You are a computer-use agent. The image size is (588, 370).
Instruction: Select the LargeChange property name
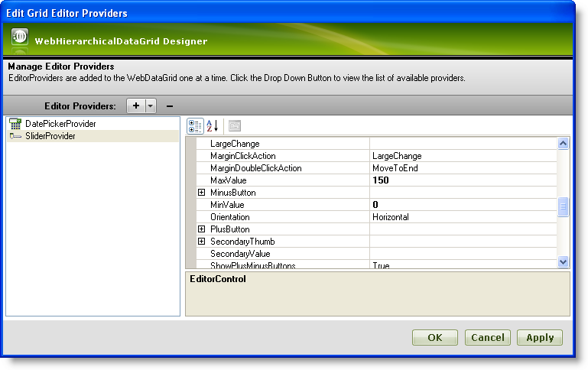click(x=235, y=144)
